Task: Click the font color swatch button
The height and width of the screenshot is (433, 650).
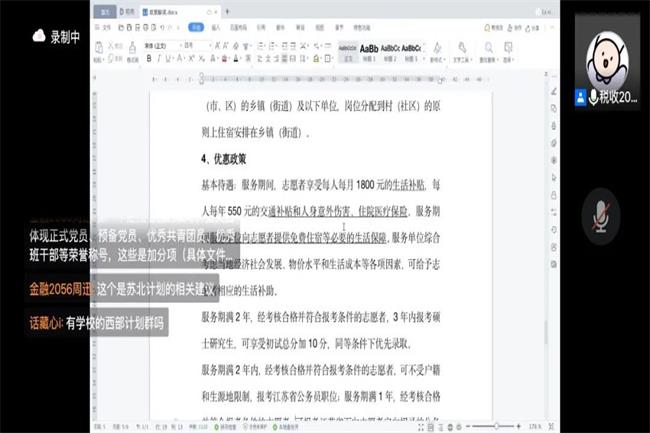Action: pos(231,58)
